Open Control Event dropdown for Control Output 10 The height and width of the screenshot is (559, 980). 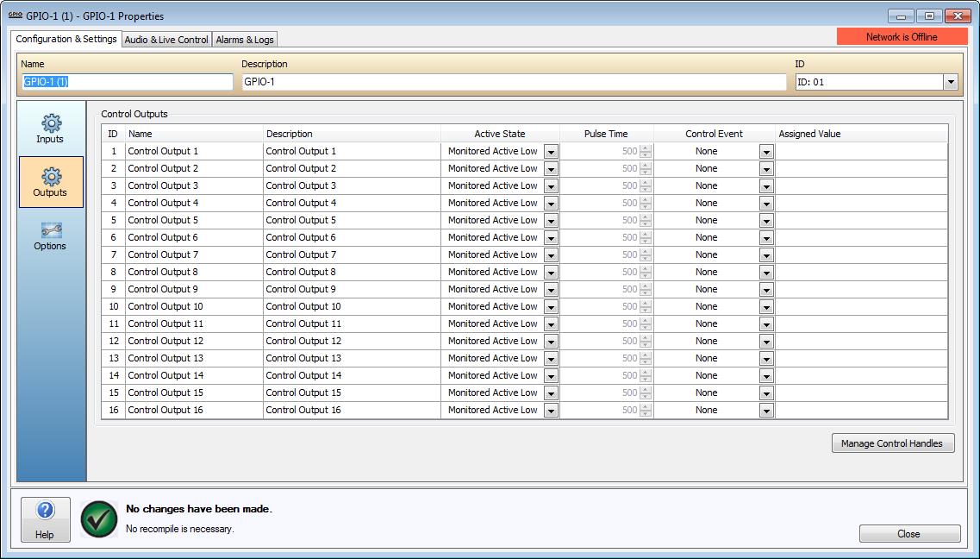pyautogui.click(x=766, y=307)
